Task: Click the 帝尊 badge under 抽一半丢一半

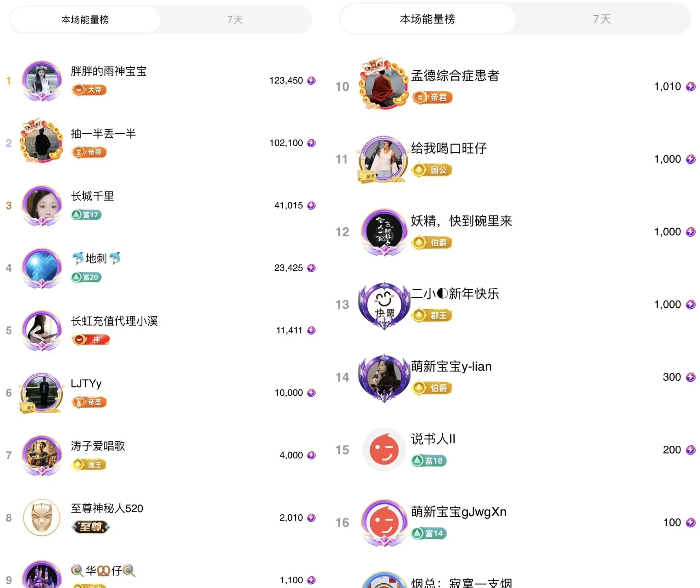Action: click(x=89, y=152)
